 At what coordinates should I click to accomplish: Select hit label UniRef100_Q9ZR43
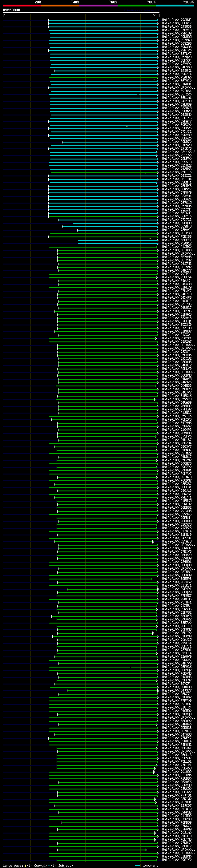176,40
